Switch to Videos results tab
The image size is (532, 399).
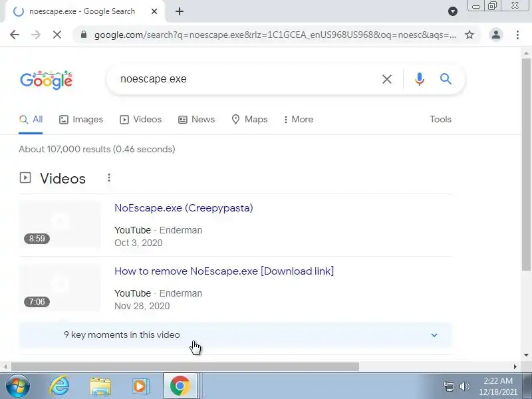[x=140, y=120]
